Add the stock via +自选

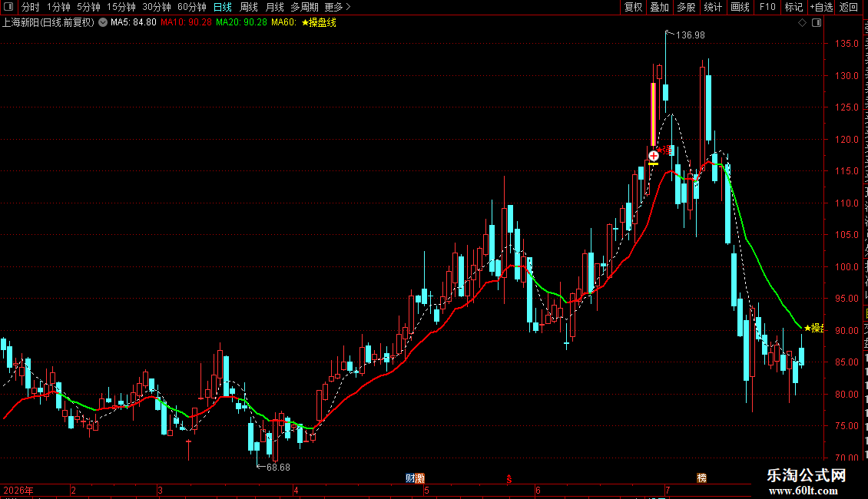click(821, 7)
